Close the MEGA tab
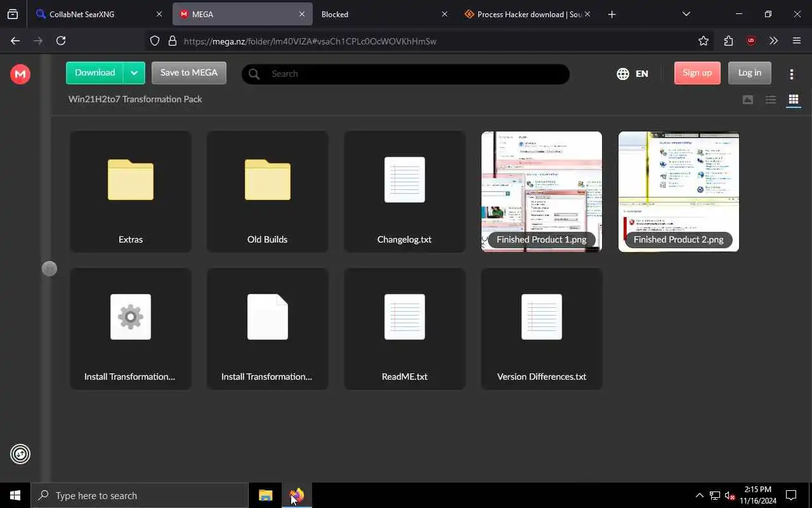Viewport: 812px width, 508px height. 302,14
